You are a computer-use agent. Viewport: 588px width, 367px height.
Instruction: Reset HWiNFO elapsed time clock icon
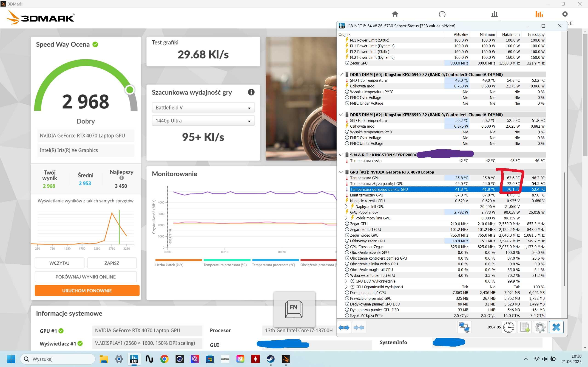click(508, 327)
